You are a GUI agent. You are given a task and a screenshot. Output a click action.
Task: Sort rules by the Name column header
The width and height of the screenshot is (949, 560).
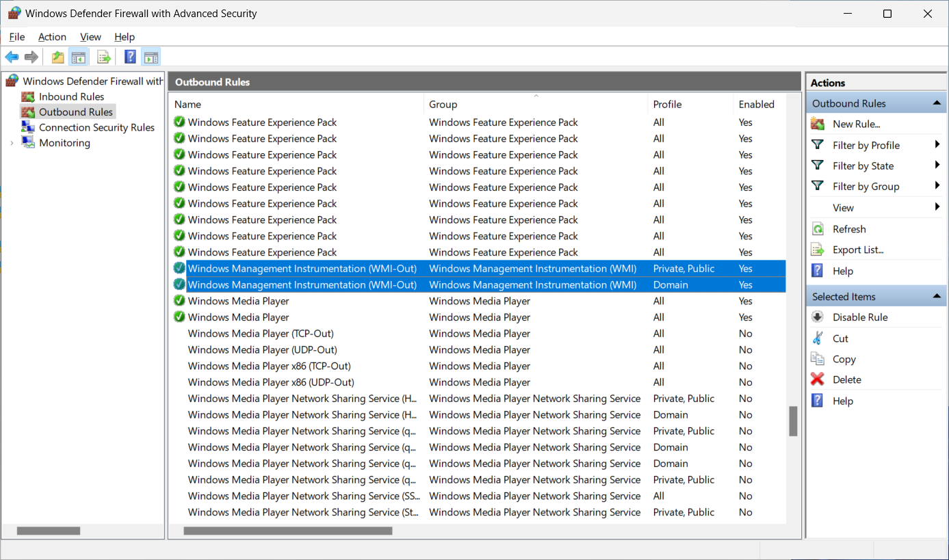[x=296, y=104]
